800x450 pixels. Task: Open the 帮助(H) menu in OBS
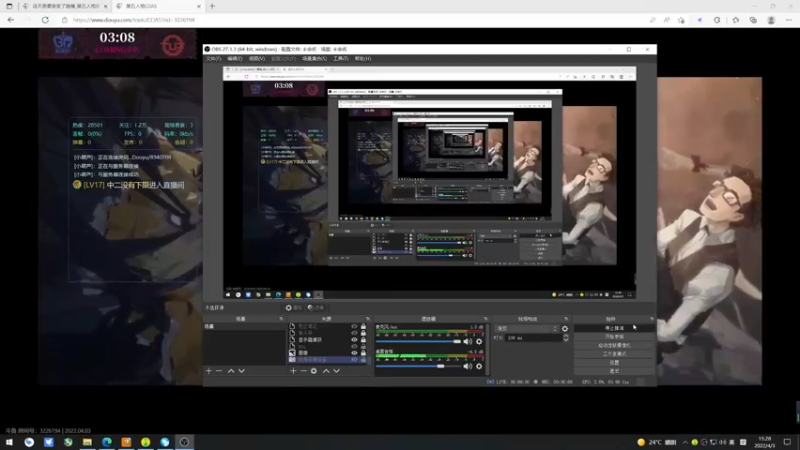(x=363, y=59)
